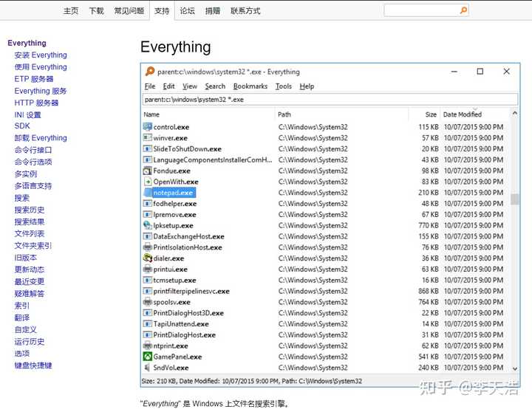Open the 搜索历史 sidebar link
Screen dimensions: 532x409
[x=30, y=210]
